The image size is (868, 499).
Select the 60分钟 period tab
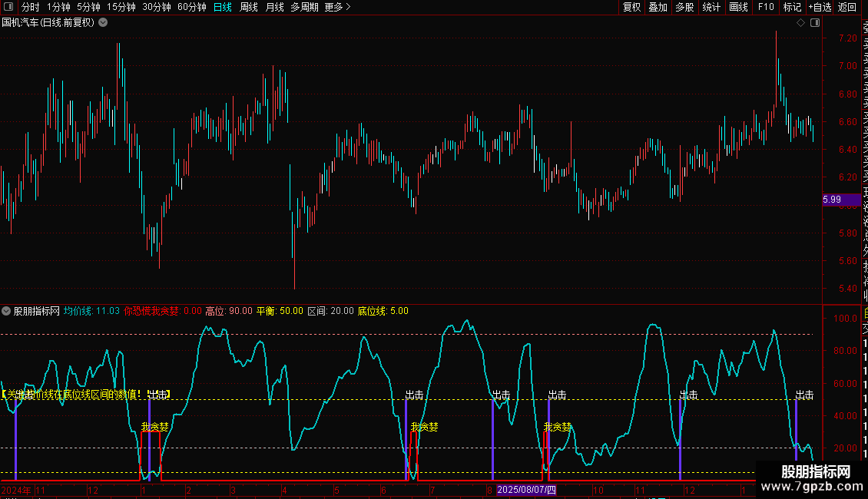(192, 8)
